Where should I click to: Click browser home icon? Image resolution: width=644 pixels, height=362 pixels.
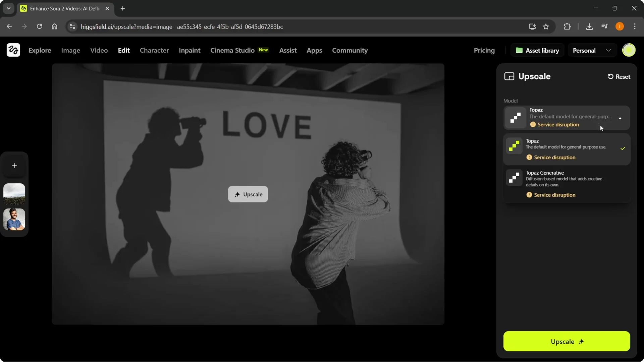[x=54, y=26]
